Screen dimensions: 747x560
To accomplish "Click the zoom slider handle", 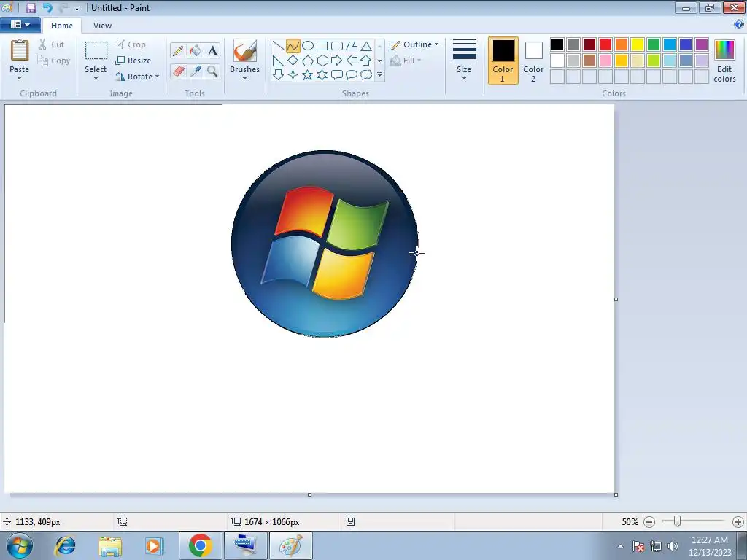I will pyautogui.click(x=677, y=521).
